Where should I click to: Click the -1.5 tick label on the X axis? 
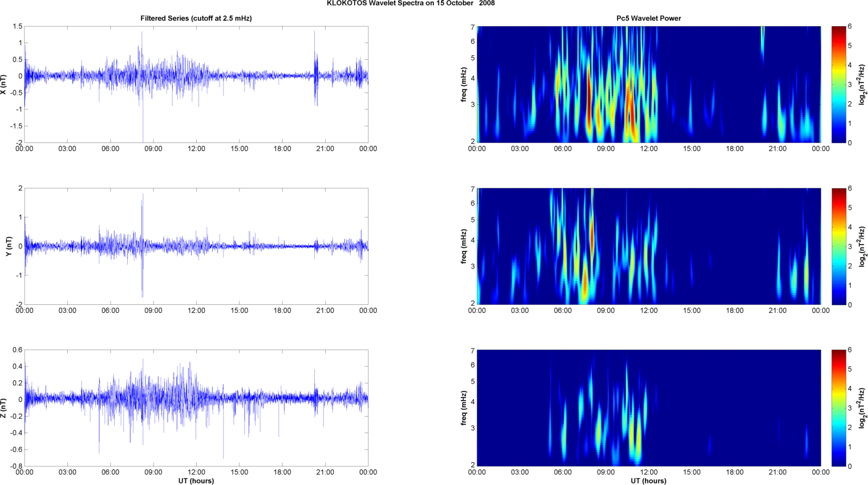coord(16,126)
